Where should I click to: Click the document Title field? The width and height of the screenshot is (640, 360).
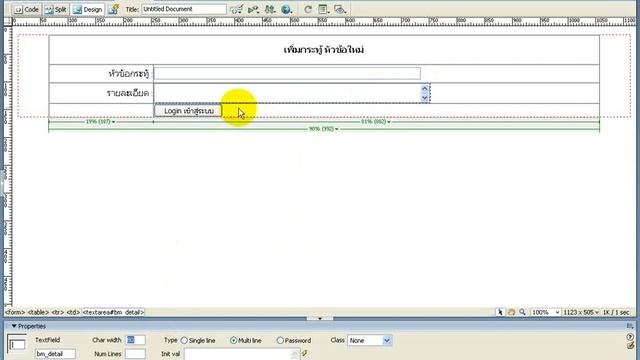(x=184, y=9)
